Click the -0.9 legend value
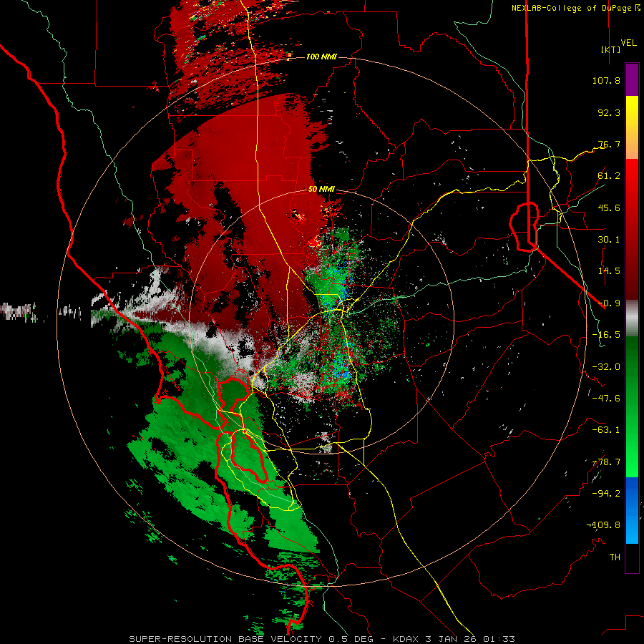This screenshot has height=644, width=644. 609,303
